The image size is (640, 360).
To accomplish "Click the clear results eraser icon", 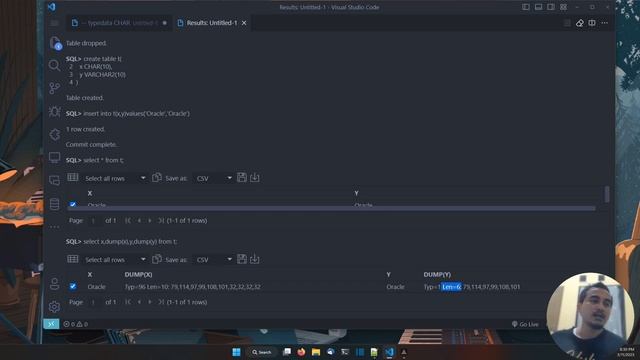I will point(580,23).
